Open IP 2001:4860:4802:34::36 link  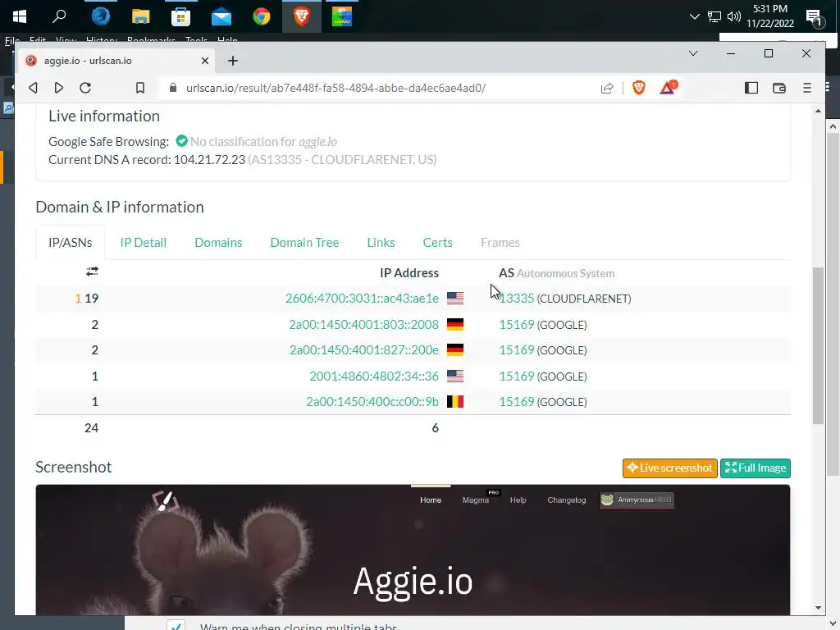point(374,376)
